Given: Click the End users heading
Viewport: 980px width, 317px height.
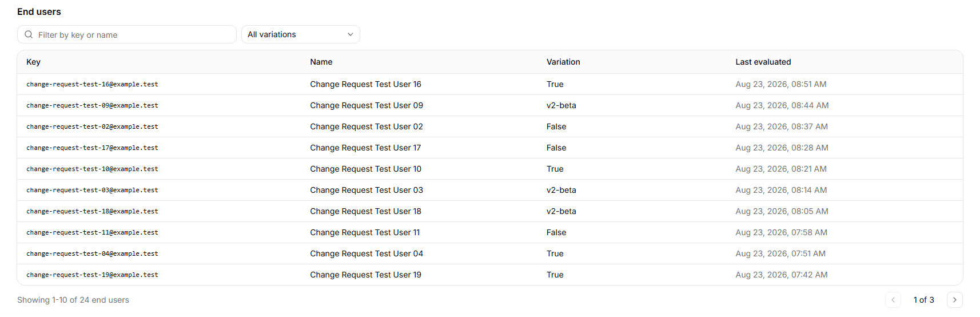Looking at the screenshot, I should pos(39,11).
